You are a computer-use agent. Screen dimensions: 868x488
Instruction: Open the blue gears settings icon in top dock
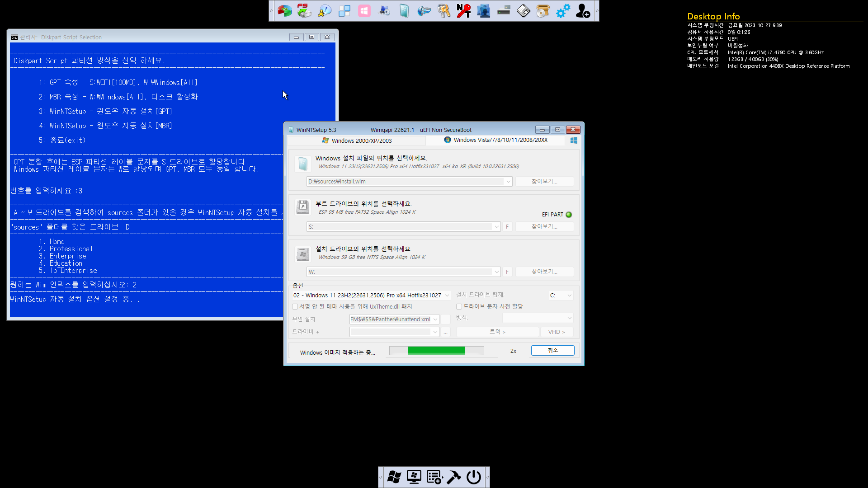tap(563, 10)
